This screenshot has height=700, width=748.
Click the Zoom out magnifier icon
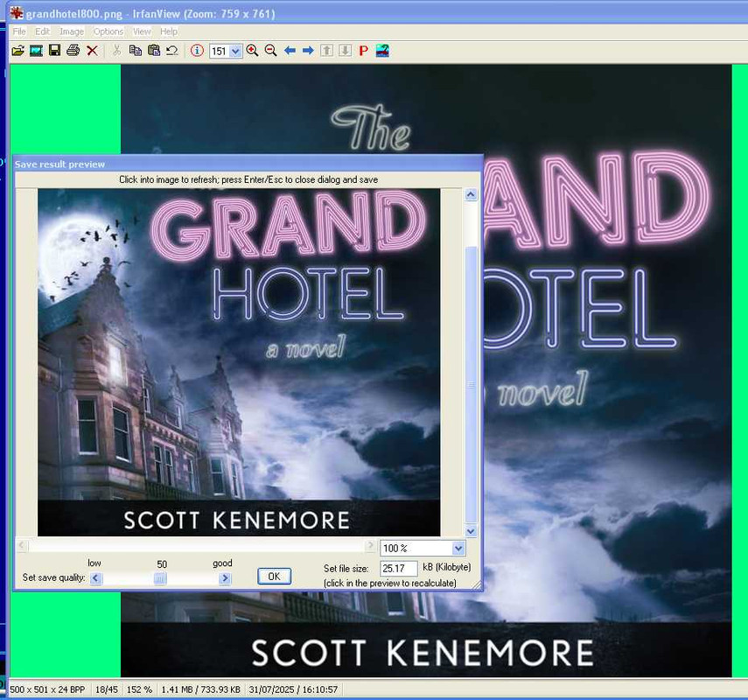270,51
